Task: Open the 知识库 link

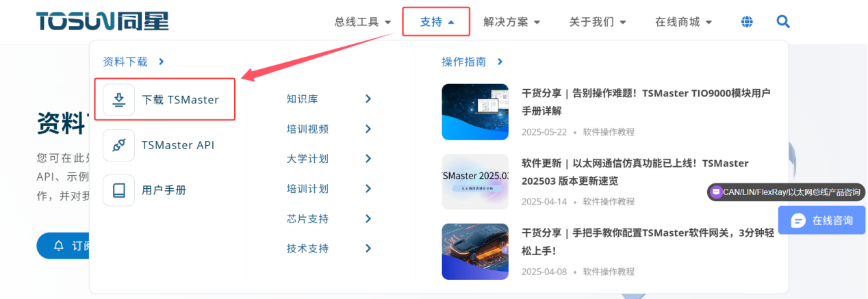Action: coord(302,99)
